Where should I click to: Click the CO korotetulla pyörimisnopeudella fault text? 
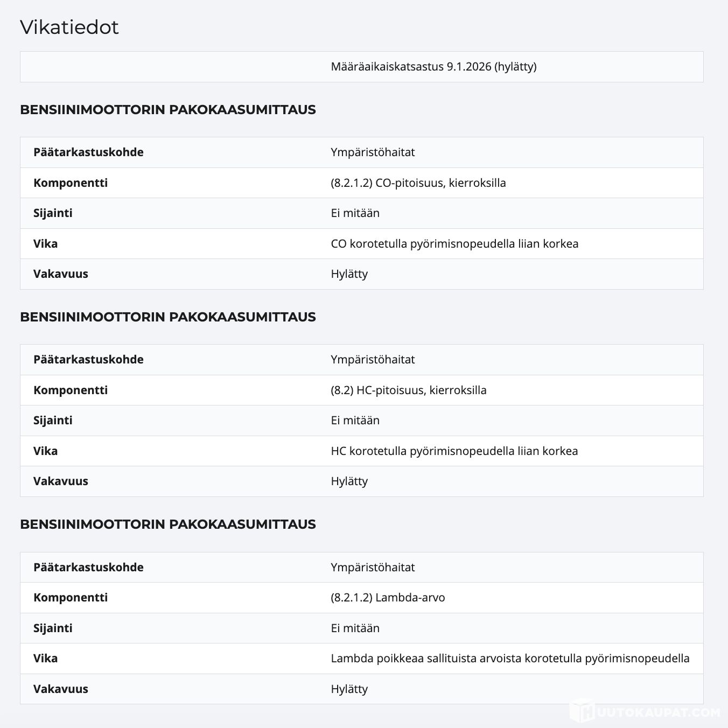pyautogui.click(x=454, y=243)
